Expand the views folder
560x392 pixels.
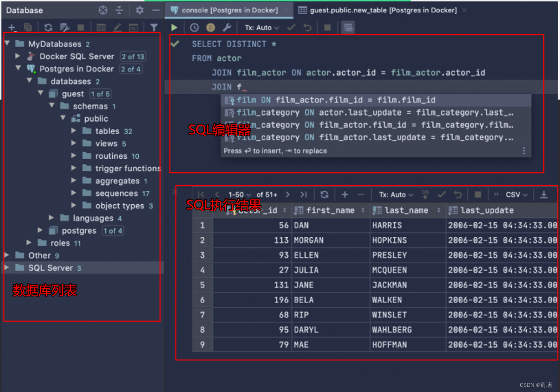pos(74,143)
